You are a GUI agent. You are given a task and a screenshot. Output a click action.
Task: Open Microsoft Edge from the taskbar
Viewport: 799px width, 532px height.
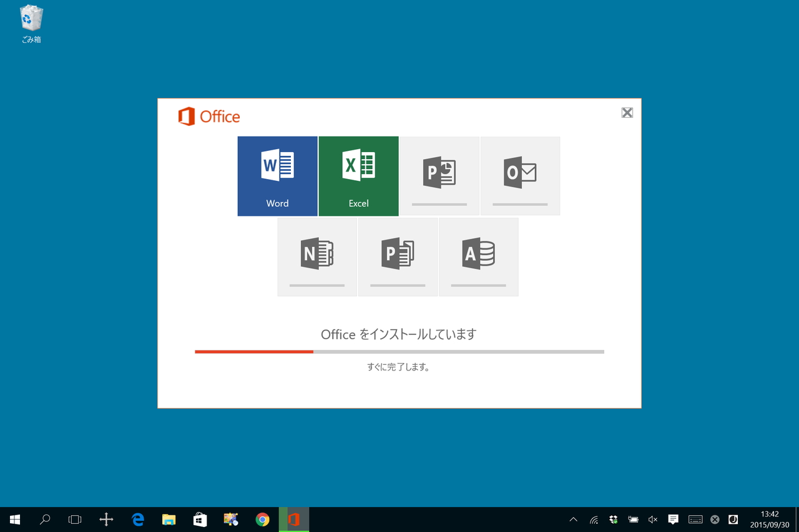click(138, 519)
